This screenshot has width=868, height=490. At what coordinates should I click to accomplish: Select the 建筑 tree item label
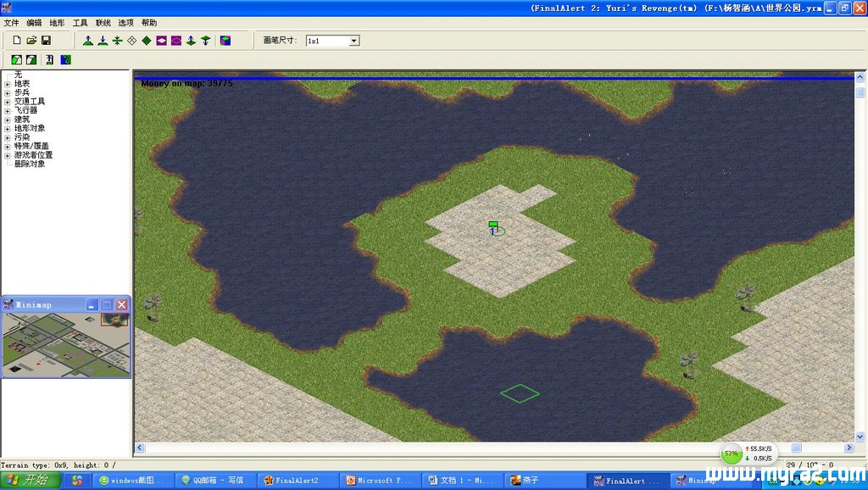click(x=22, y=119)
